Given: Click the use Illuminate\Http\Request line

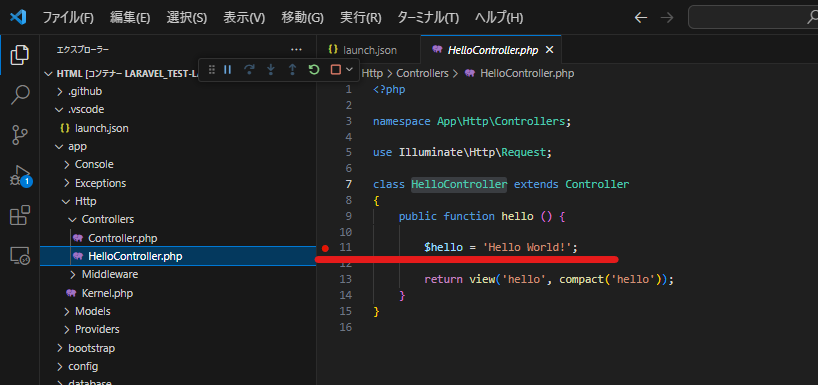Looking at the screenshot, I should tap(462, 153).
